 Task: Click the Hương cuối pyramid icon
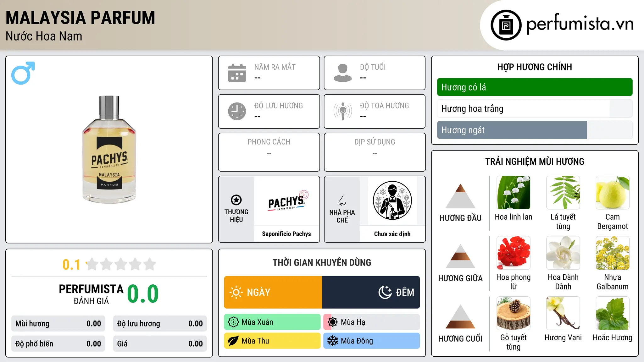[x=460, y=316]
